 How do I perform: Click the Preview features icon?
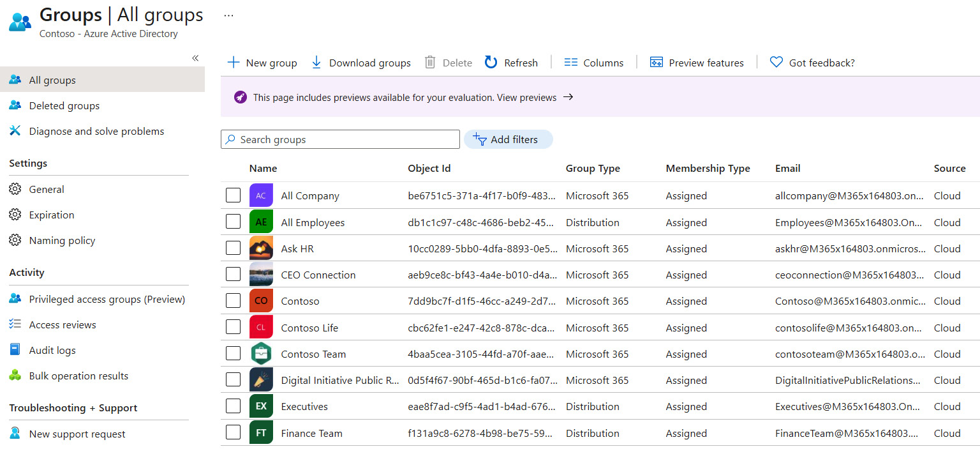click(656, 63)
